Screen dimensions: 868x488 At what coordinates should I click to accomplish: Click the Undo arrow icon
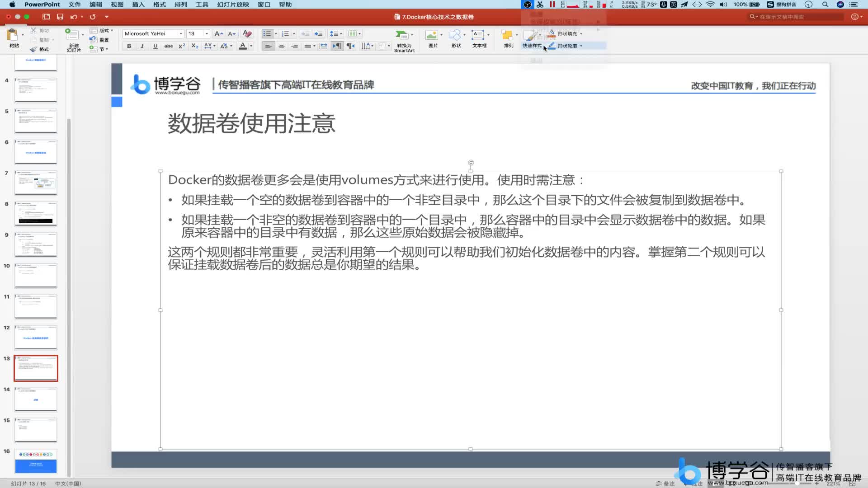pyautogui.click(x=74, y=17)
